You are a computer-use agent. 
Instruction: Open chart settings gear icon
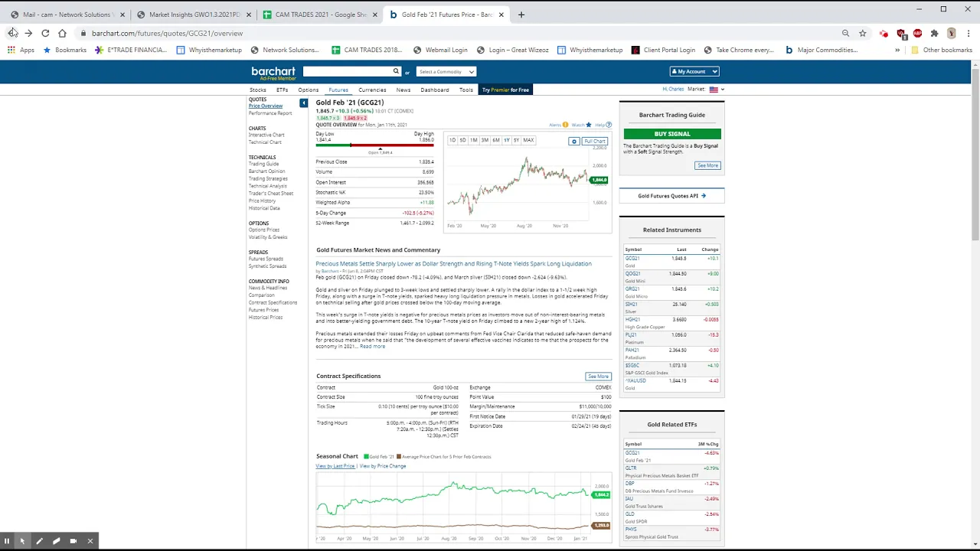(x=573, y=141)
